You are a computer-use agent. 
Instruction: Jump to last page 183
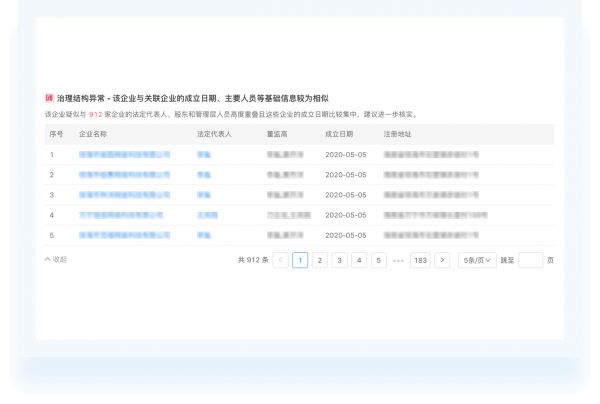(420, 260)
